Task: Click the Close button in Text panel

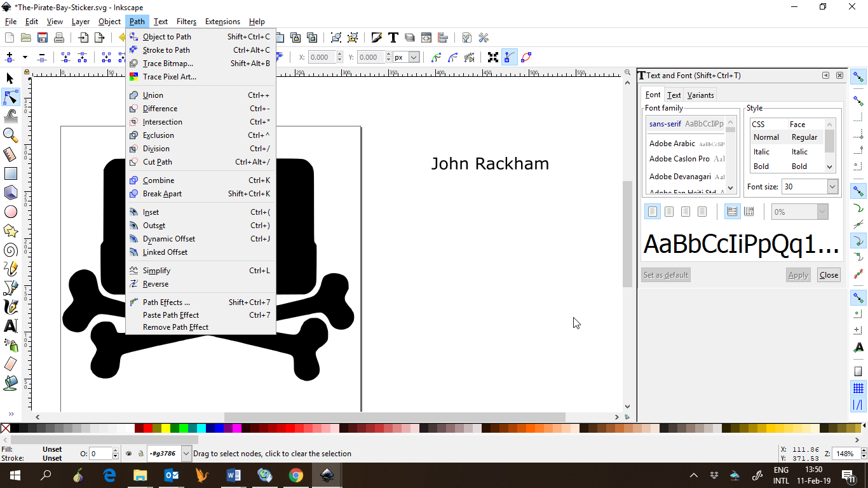Action: point(829,275)
